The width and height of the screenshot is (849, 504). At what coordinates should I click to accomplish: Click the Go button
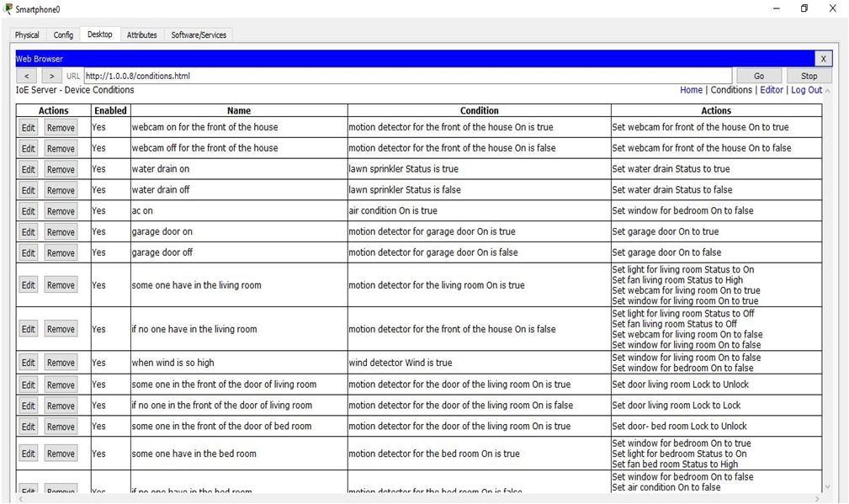(759, 76)
